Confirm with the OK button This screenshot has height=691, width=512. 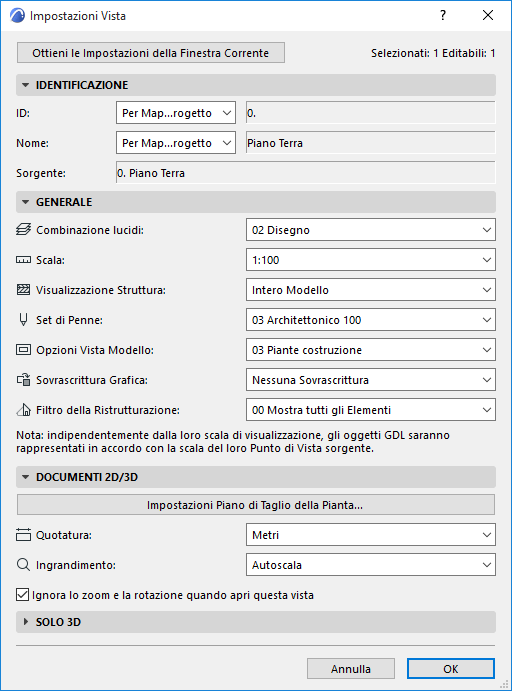[451, 669]
